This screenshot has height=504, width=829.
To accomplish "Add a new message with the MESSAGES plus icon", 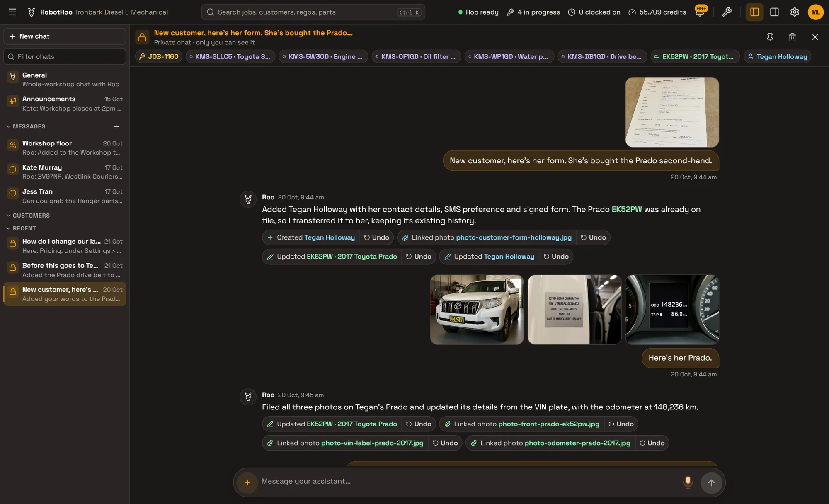I will (x=116, y=126).
